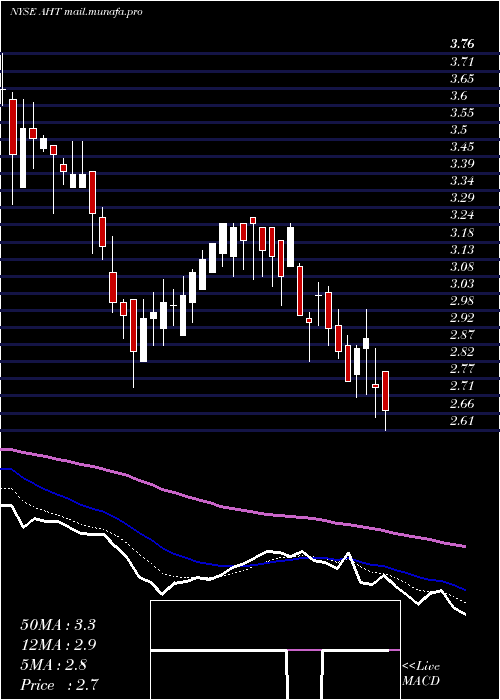500x700 pixels.
Task: Click the 2.66 price axis label
Action: (462, 403)
